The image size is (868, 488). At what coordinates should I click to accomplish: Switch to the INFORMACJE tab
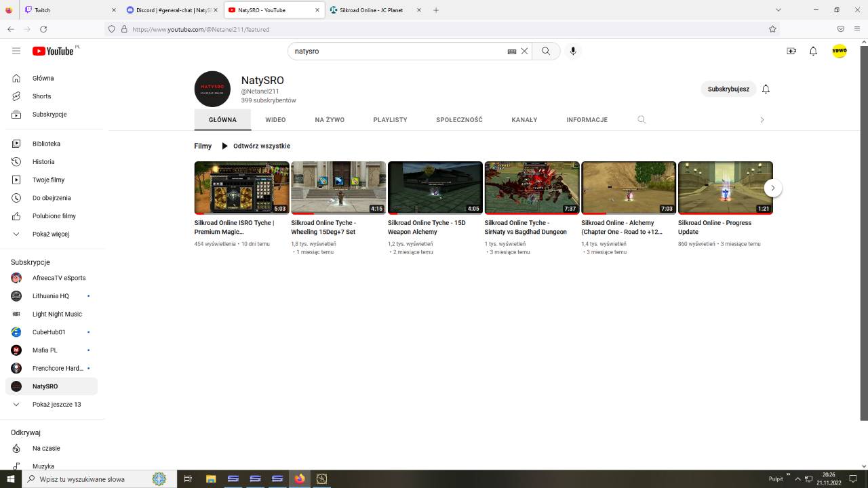tap(587, 119)
